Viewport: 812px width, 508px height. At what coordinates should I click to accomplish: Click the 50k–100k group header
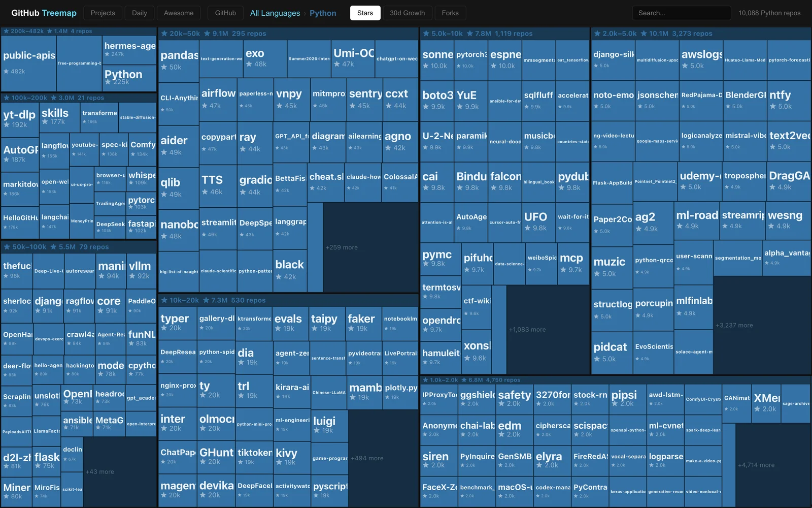(79, 247)
